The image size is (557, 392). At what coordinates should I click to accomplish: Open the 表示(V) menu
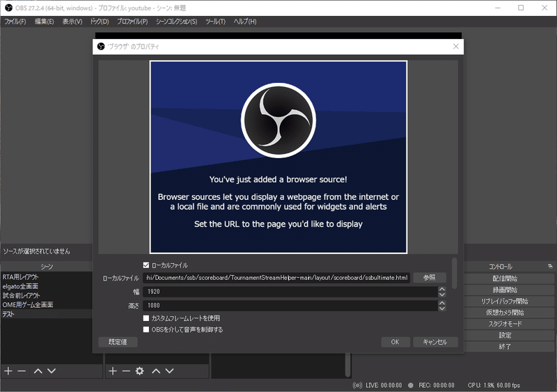[72, 22]
